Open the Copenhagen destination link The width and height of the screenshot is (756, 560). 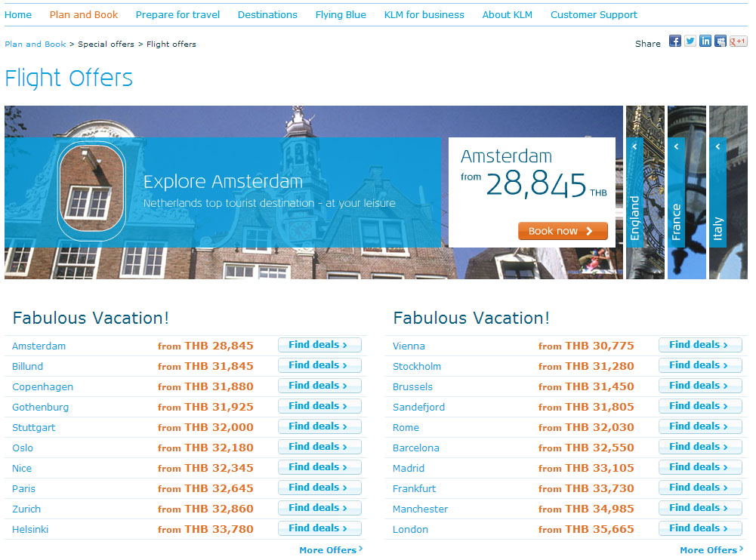tap(42, 387)
